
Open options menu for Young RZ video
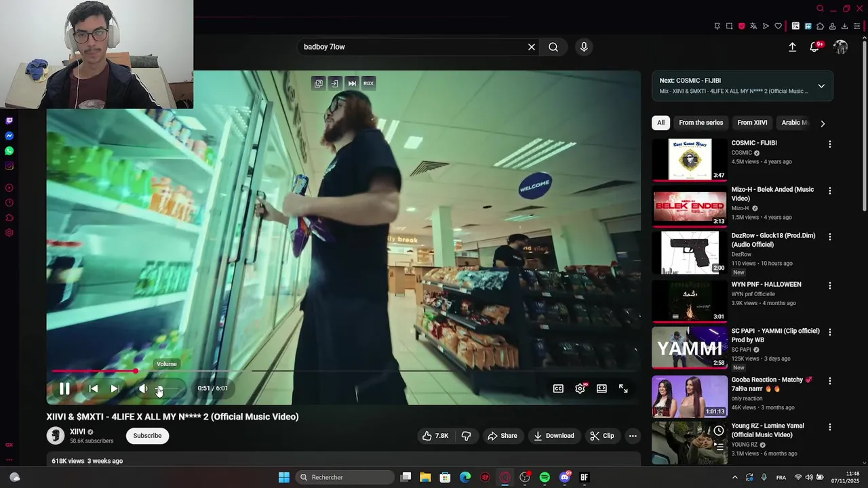pyautogui.click(x=830, y=427)
